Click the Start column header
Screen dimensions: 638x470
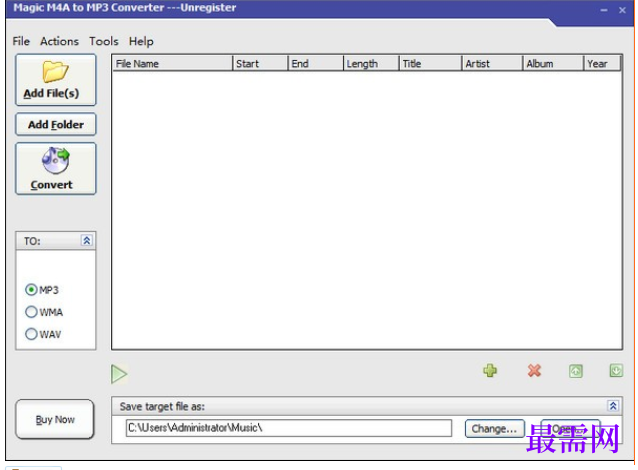(x=260, y=63)
